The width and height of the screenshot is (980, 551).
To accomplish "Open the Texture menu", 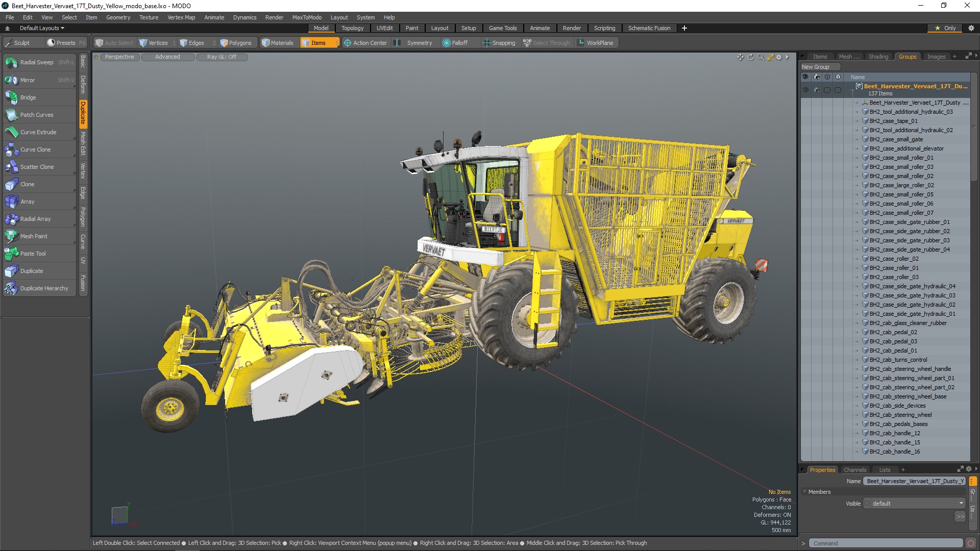I will click(x=149, y=17).
